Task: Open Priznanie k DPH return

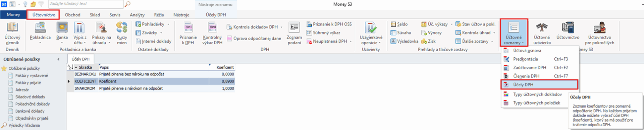Action: 188,33
